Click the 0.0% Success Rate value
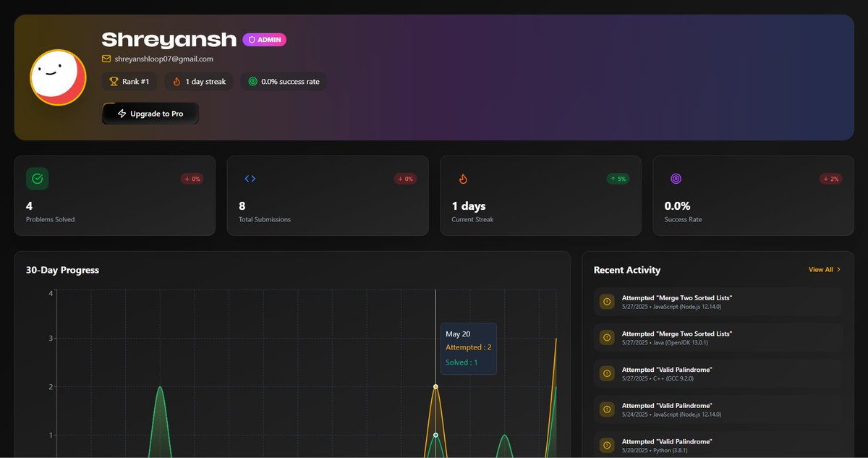 coord(678,206)
